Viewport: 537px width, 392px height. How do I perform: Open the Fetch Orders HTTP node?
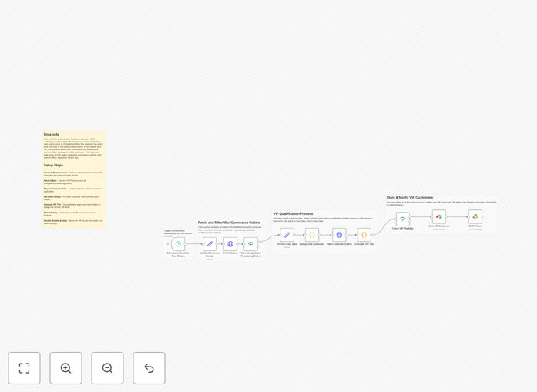[230, 244]
